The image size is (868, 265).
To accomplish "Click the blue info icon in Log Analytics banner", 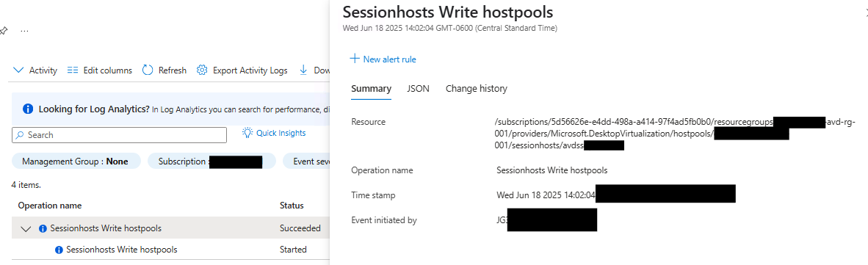I will (x=28, y=109).
